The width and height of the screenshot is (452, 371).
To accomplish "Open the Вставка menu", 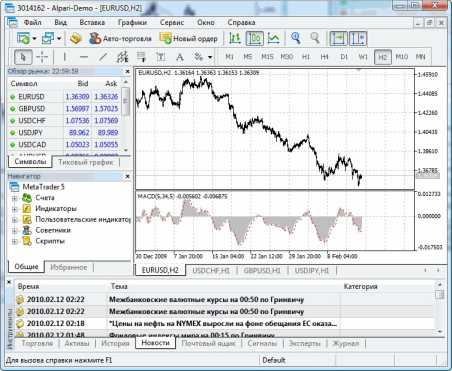I will (92, 22).
